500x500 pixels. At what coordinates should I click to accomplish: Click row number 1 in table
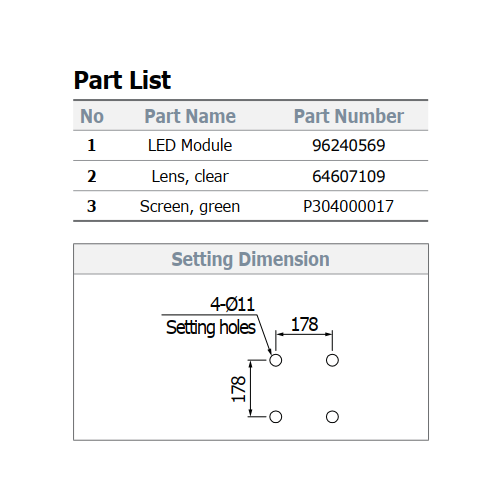click(92, 145)
